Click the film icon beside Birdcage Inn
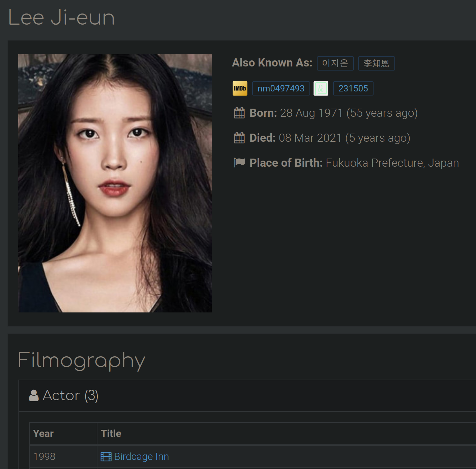The height and width of the screenshot is (469, 476). tap(106, 457)
